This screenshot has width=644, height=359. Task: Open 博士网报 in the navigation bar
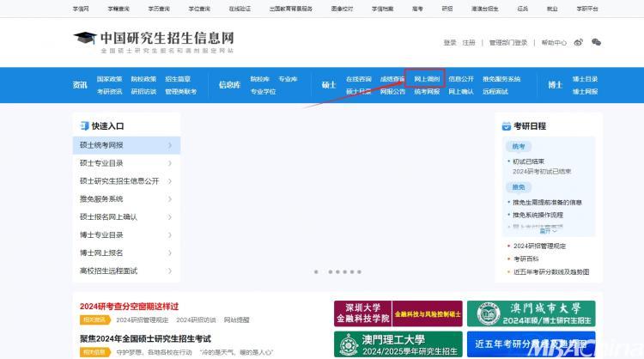point(585,92)
